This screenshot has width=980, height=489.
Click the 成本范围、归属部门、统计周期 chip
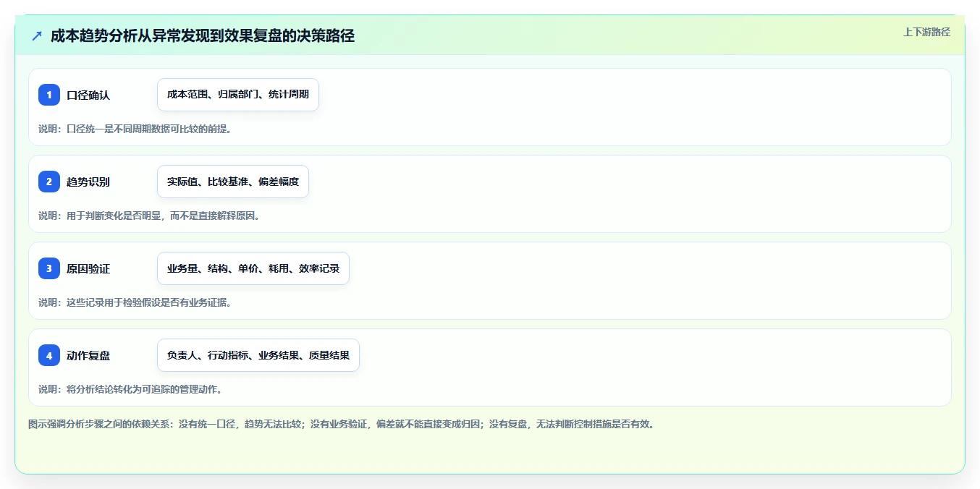tap(238, 95)
